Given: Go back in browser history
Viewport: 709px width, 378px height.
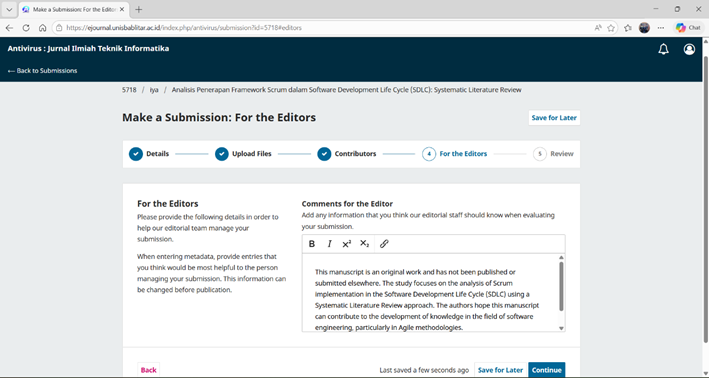Looking at the screenshot, I should click(9, 28).
